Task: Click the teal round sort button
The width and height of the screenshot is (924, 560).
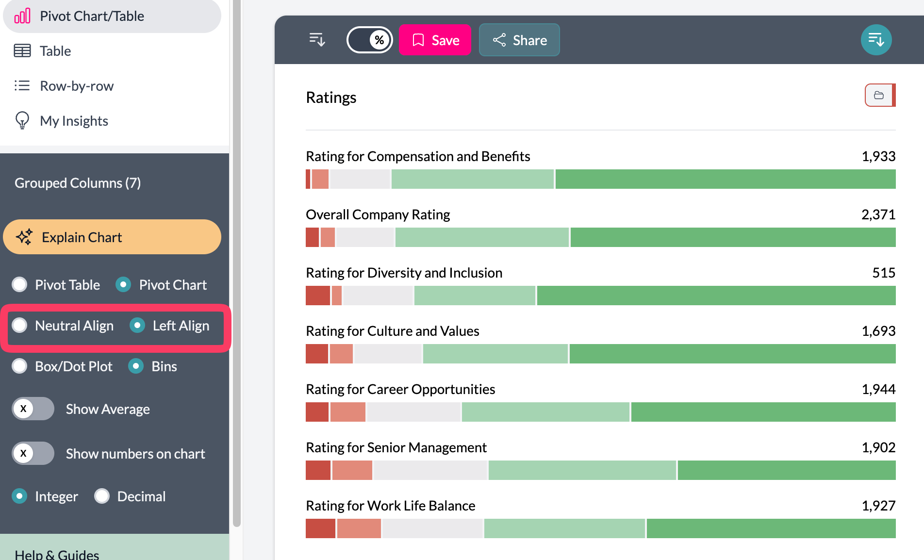Action: [875, 40]
